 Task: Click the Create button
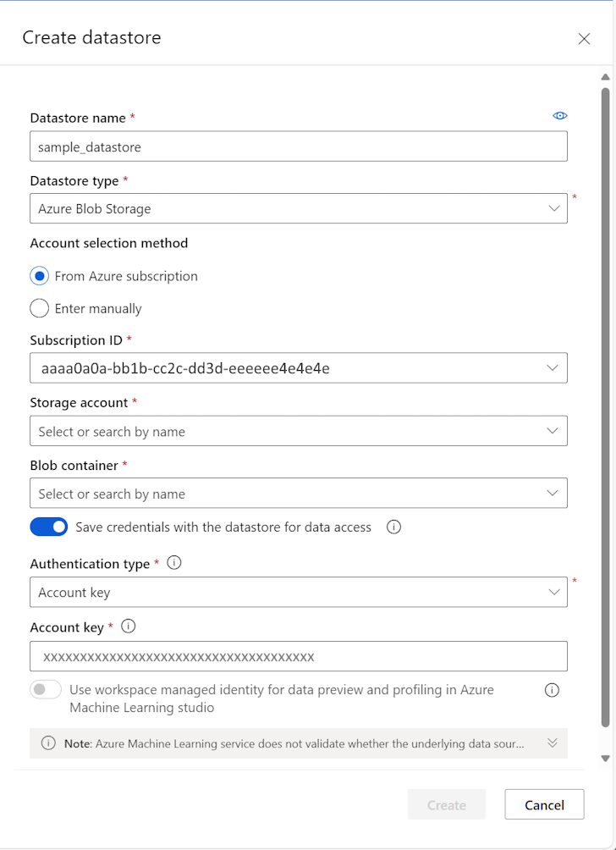[446, 805]
